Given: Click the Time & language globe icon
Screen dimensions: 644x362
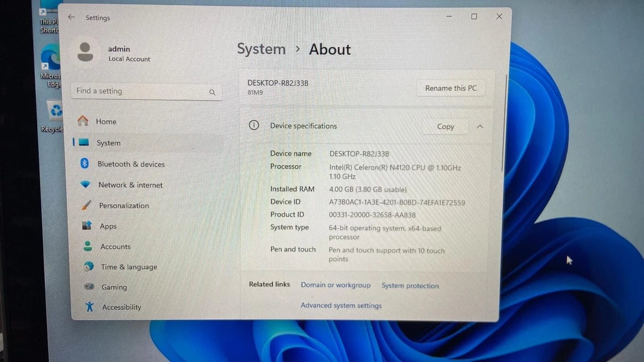Looking at the screenshot, I should [x=89, y=266].
